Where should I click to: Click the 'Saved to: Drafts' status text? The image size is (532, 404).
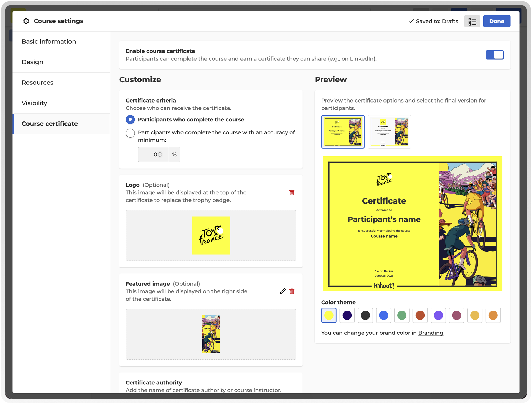tap(437, 22)
